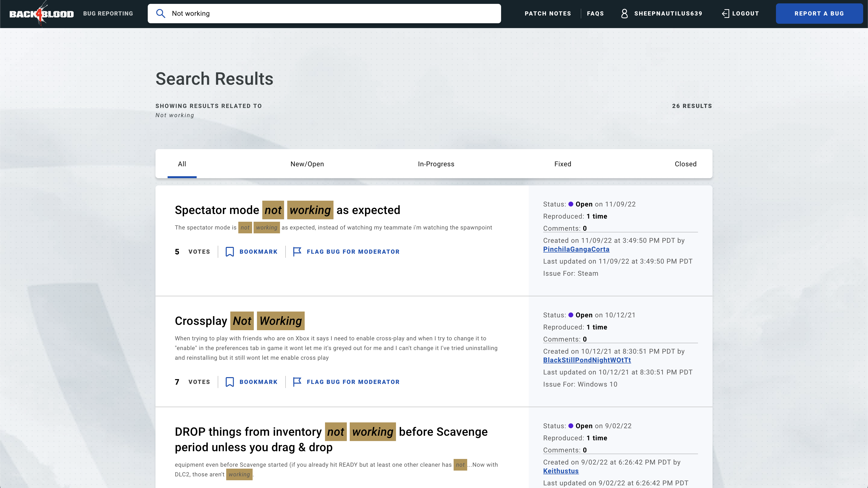Screen dimensions: 868x488
Task: Switch to the Fixed tab
Action: tap(563, 164)
